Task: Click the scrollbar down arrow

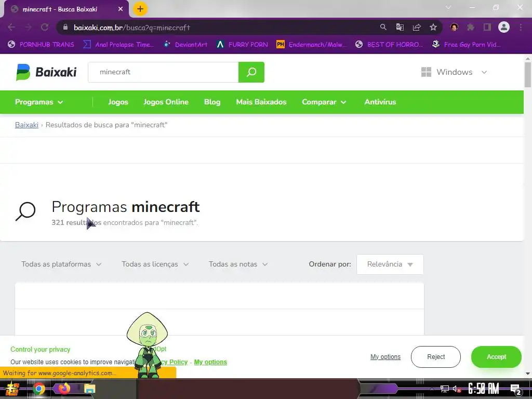Action: tap(528, 374)
